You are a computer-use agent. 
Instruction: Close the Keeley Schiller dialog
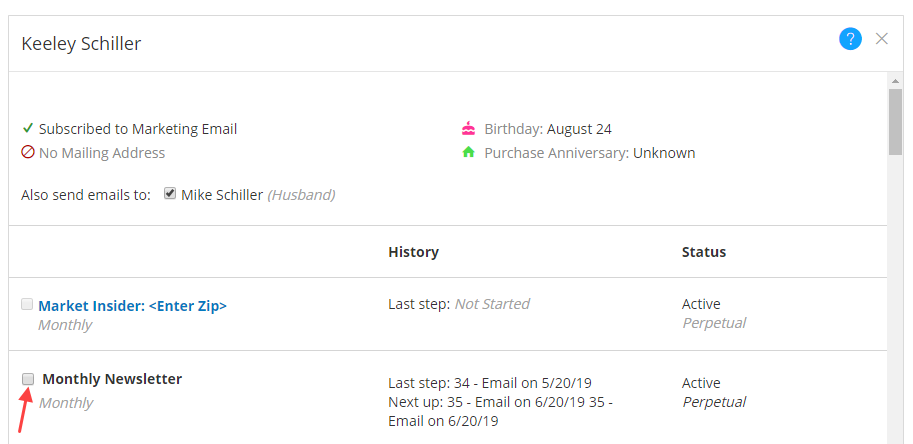click(881, 39)
